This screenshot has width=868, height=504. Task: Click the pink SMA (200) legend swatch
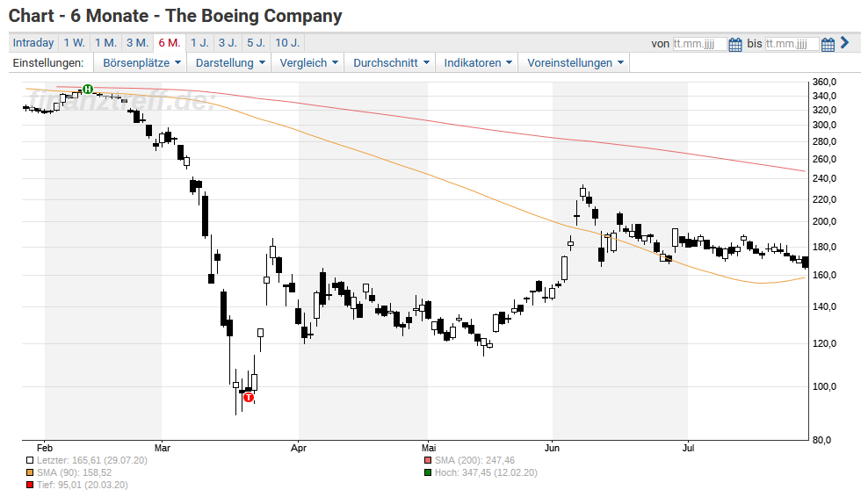427,460
